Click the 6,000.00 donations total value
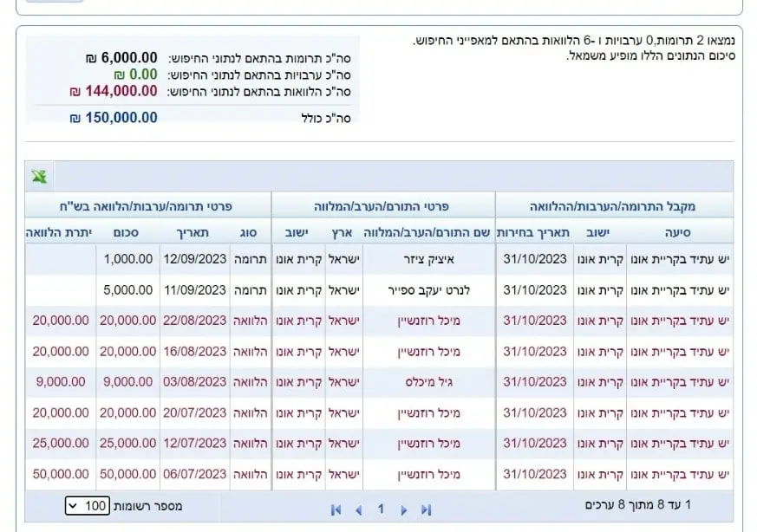 121,58
